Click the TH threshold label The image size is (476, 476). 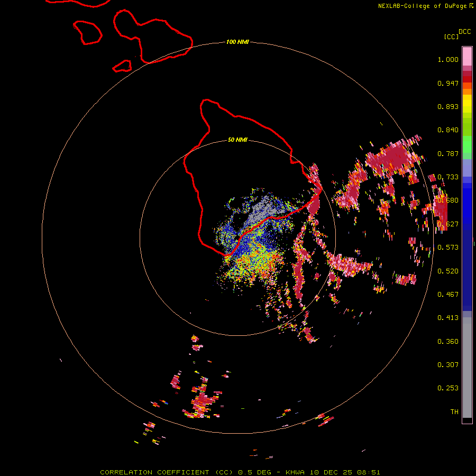click(454, 412)
